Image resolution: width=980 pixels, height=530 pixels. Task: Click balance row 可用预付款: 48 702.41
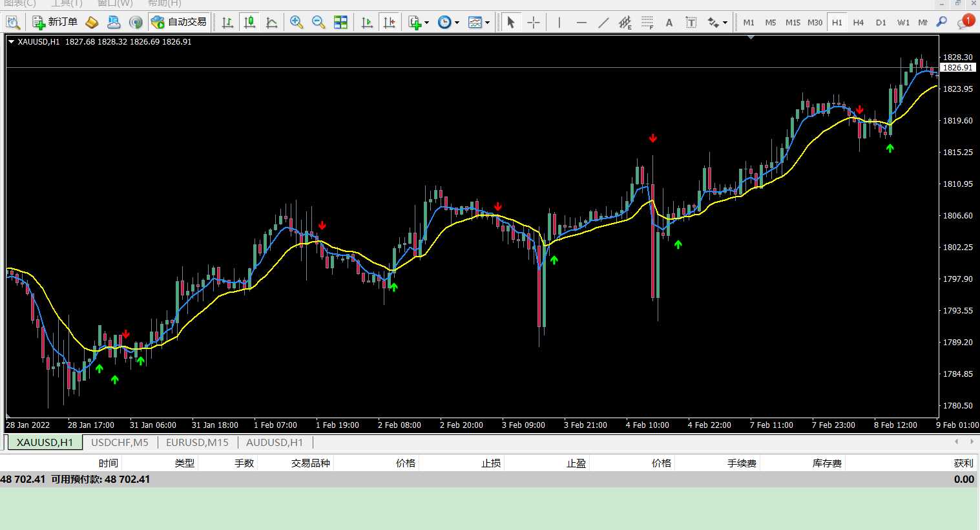(x=490, y=479)
